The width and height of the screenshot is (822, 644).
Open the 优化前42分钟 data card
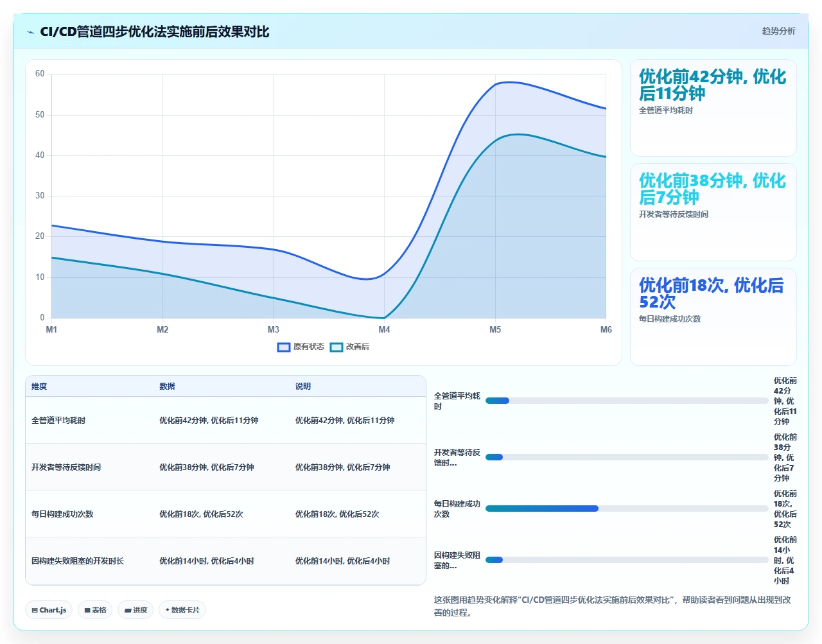tap(713, 108)
